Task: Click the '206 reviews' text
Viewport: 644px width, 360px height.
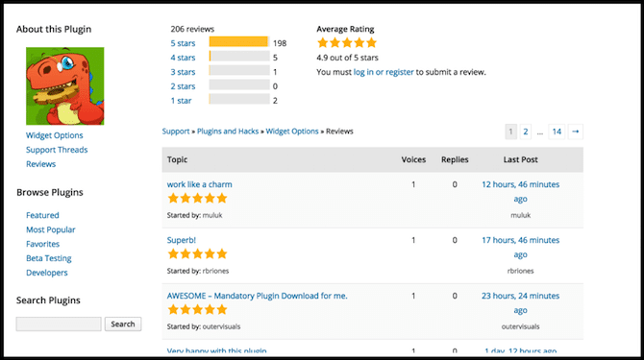Action: pyautogui.click(x=192, y=29)
